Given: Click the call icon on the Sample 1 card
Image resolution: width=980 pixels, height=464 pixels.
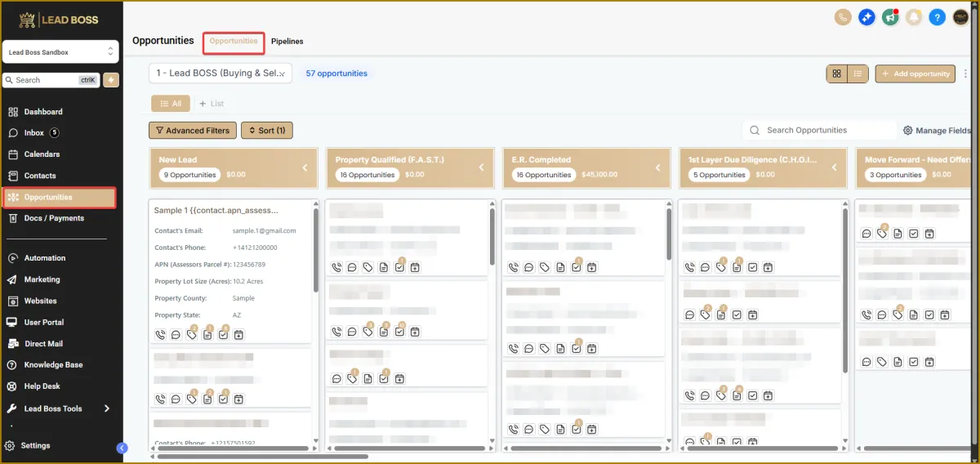Looking at the screenshot, I should point(160,335).
